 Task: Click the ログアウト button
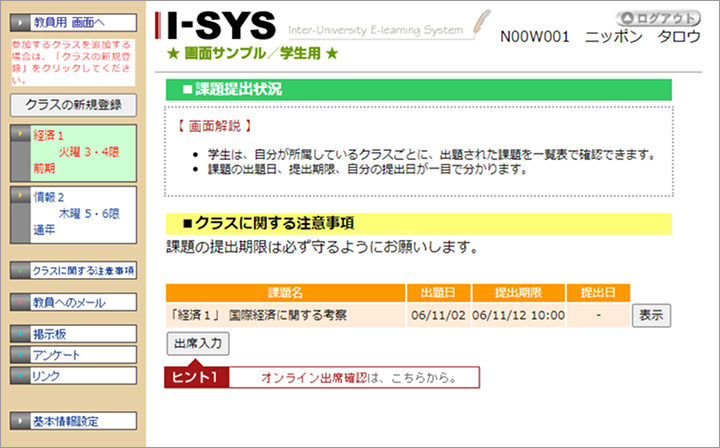point(658,18)
